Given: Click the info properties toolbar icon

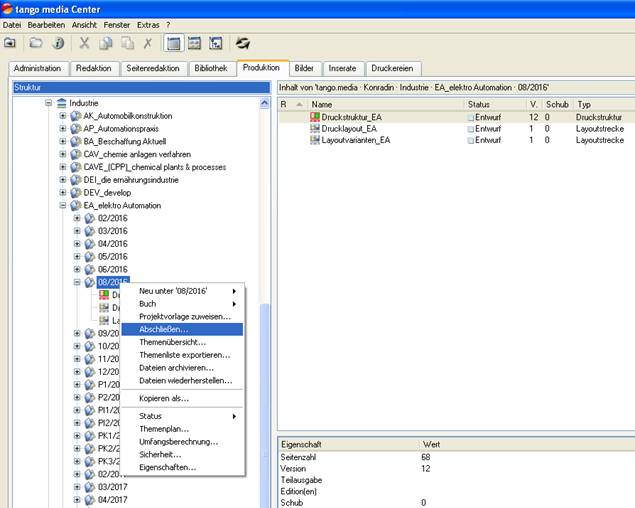Looking at the screenshot, I should pos(58,43).
